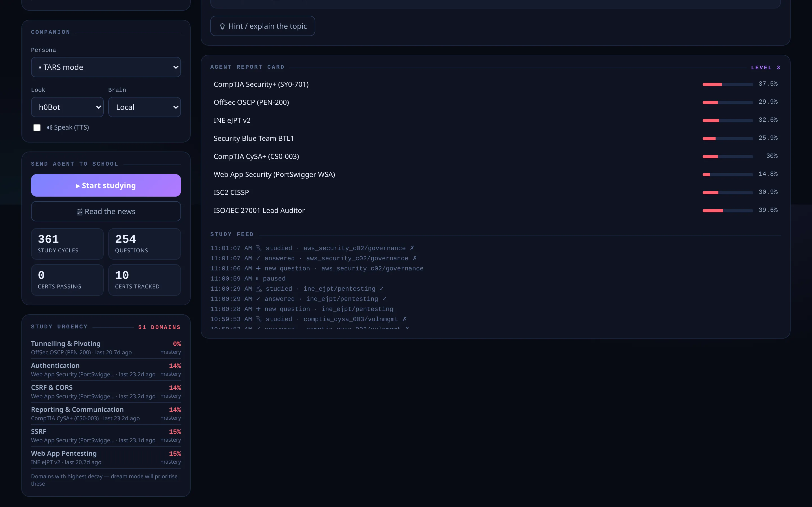The height and width of the screenshot is (507, 812).
Task: Click the lightbulb icon in Hint button
Action: click(x=222, y=26)
